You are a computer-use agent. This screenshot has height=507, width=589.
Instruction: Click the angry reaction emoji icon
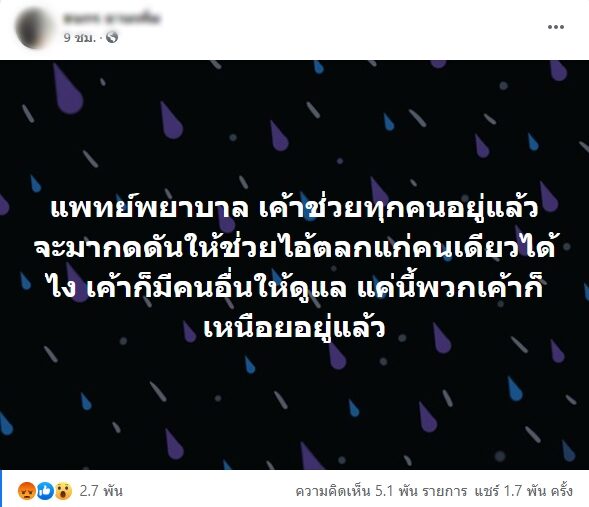27,490
